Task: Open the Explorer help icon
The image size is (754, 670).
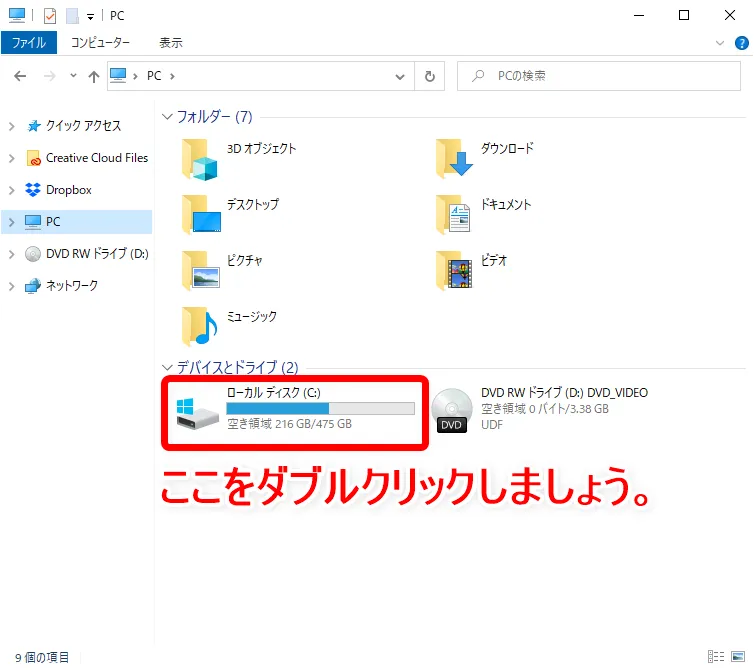Action: tap(741, 43)
